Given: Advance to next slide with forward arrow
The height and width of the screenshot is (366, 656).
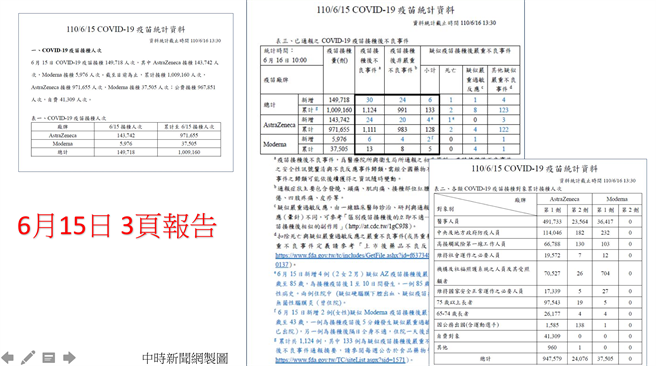Looking at the screenshot, I should (x=69, y=358).
